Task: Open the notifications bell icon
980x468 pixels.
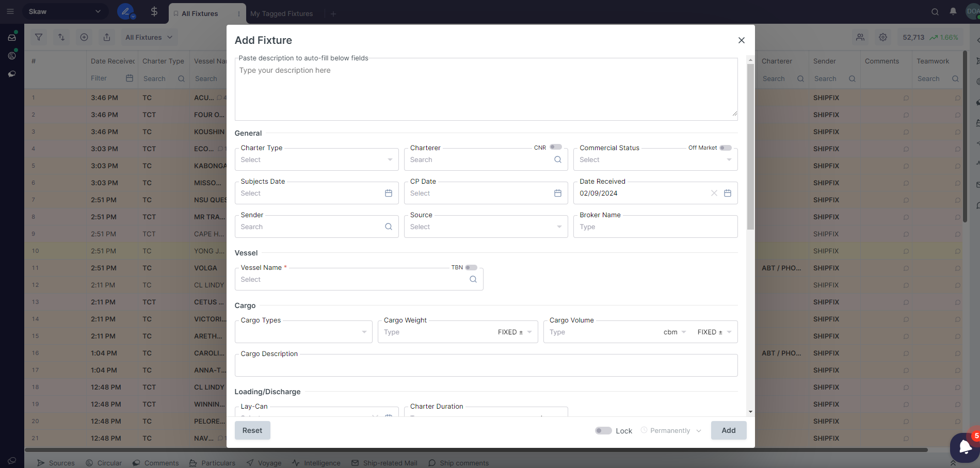Action: tap(953, 12)
